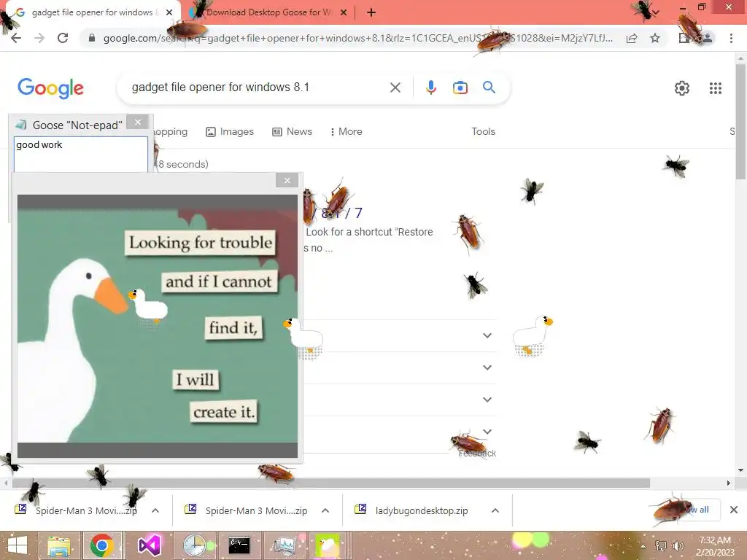
Task: Start voice search with microphone icon
Action: tap(430, 87)
